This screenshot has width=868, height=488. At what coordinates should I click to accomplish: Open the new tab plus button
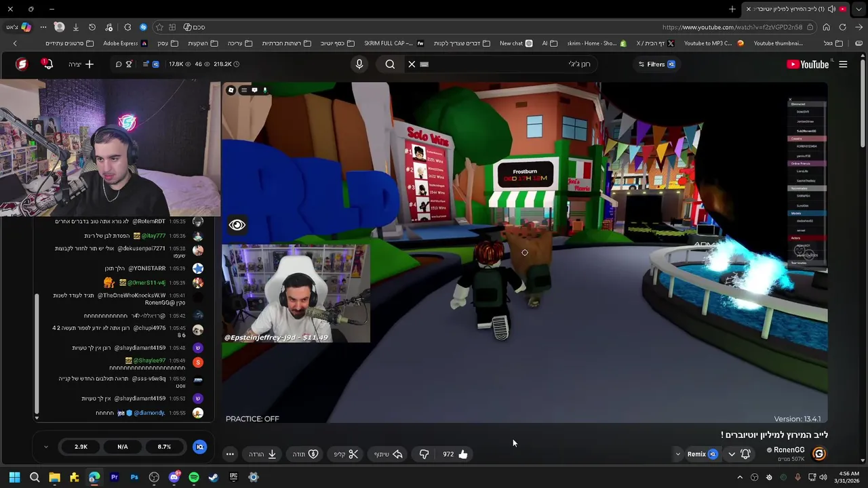[732, 9]
